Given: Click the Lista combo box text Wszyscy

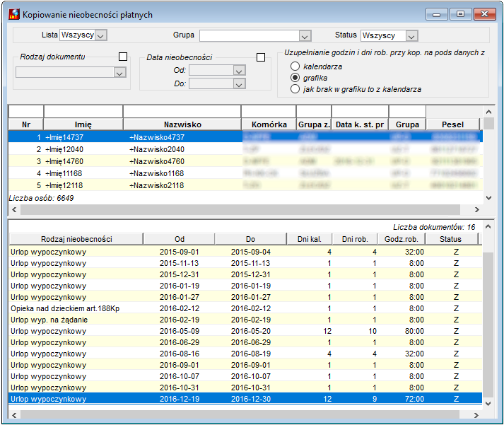Looking at the screenshot, I should tap(78, 35).
